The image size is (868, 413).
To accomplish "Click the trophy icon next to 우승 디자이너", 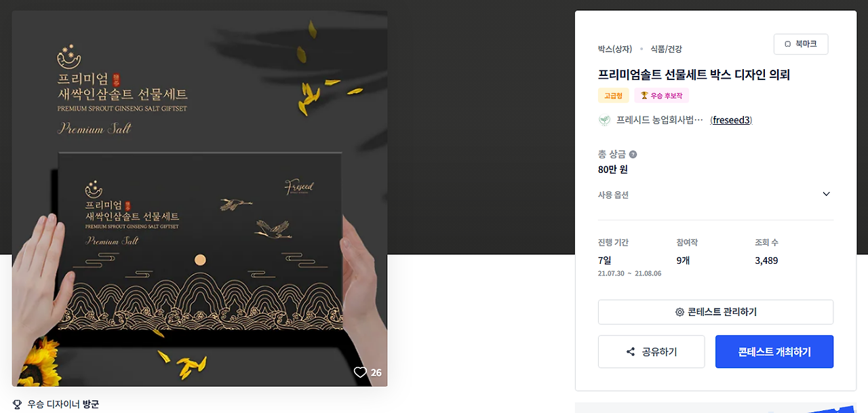I will coord(17,404).
